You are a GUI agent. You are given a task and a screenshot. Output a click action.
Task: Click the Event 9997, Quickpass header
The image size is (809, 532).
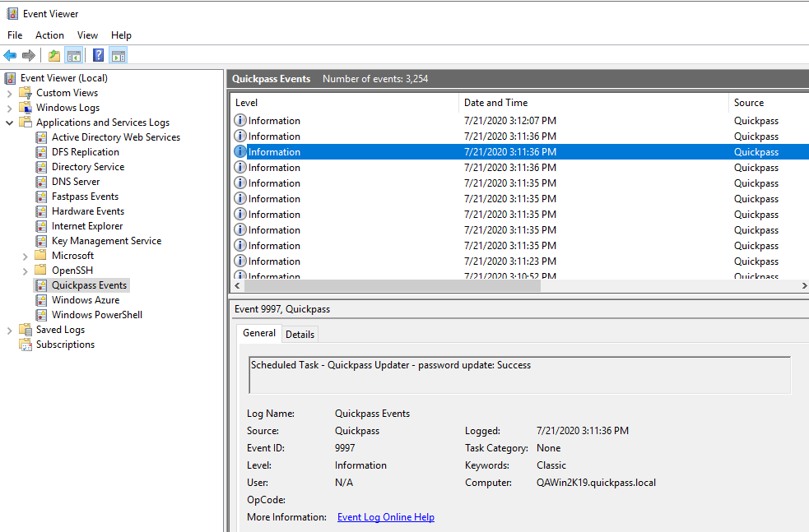282,309
